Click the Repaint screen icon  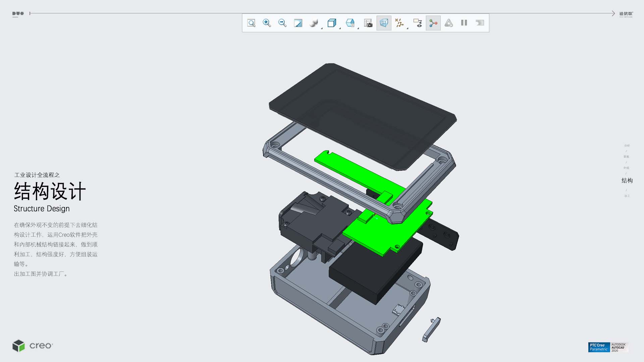(x=298, y=23)
